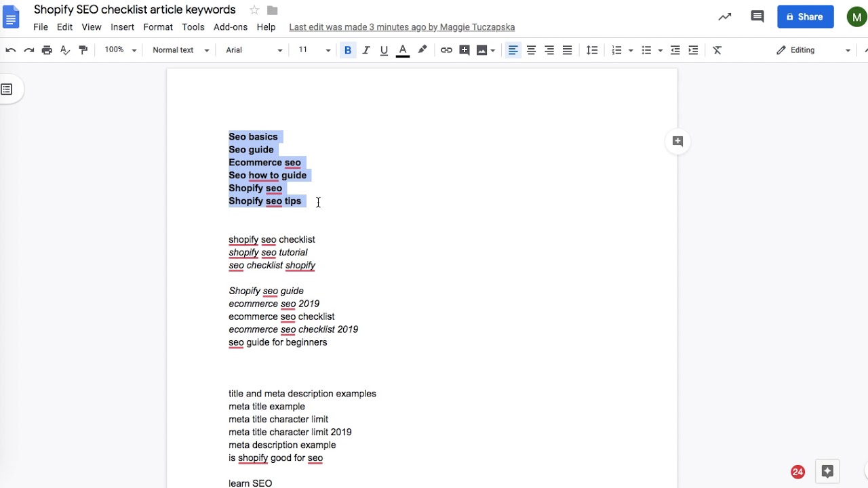
Task: Increase indent of selected text
Action: [693, 50]
